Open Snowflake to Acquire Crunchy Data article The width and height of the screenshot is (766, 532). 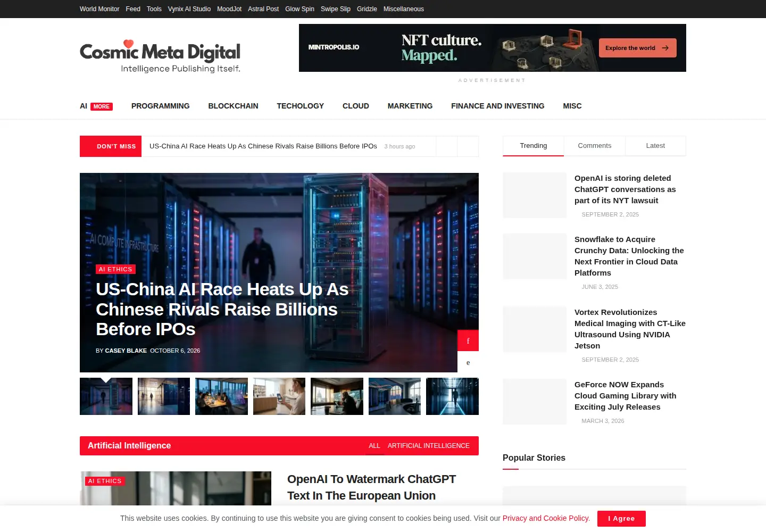pyautogui.click(x=629, y=256)
